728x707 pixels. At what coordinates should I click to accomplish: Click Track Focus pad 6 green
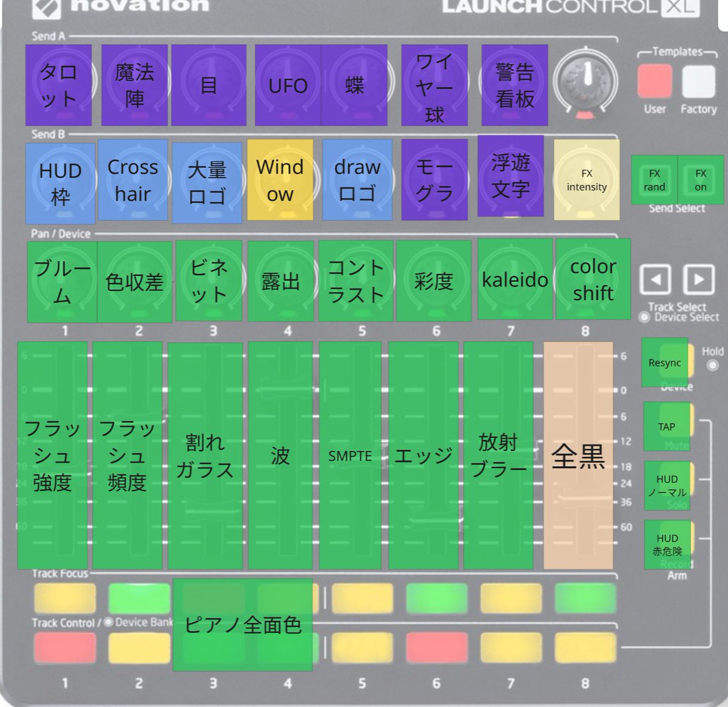[x=437, y=598]
